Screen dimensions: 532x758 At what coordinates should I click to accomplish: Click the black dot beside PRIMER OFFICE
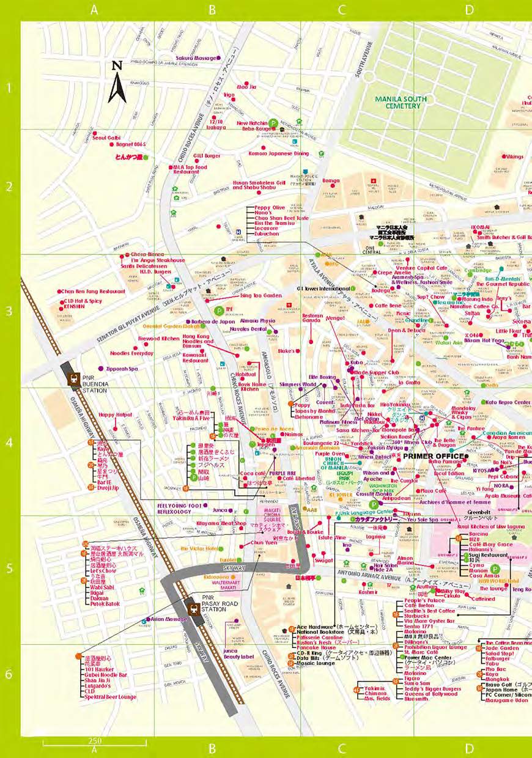click(466, 456)
